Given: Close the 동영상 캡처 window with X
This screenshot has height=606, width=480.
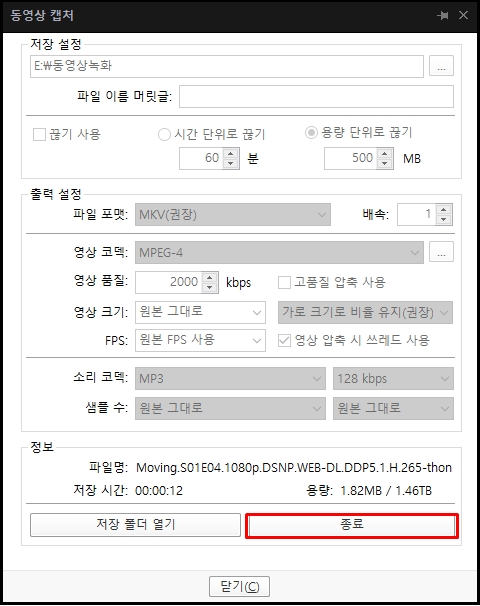Looking at the screenshot, I should pyautogui.click(x=463, y=15).
